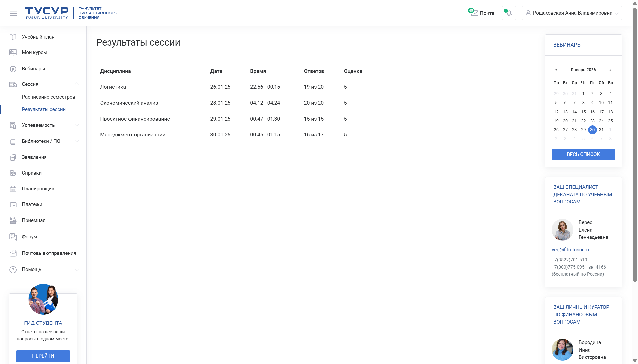Click the Вебинары play icon
This screenshot has height=364, width=638.
13,69
